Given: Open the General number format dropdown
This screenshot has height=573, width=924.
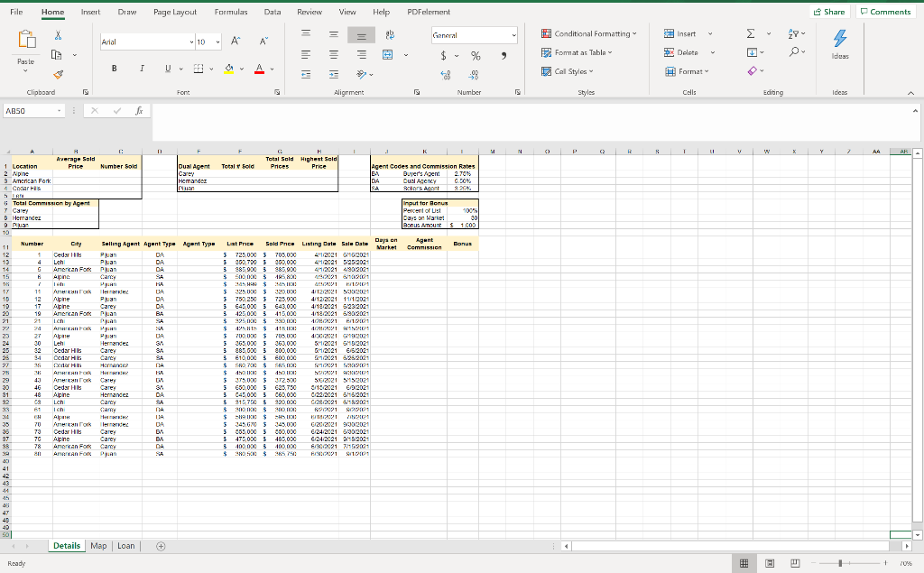Looking at the screenshot, I should 513,34.
